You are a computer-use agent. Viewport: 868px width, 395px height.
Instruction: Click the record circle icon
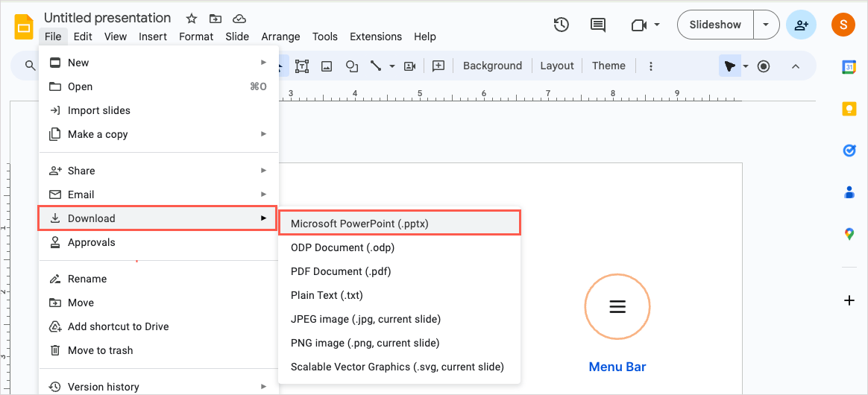764,66
